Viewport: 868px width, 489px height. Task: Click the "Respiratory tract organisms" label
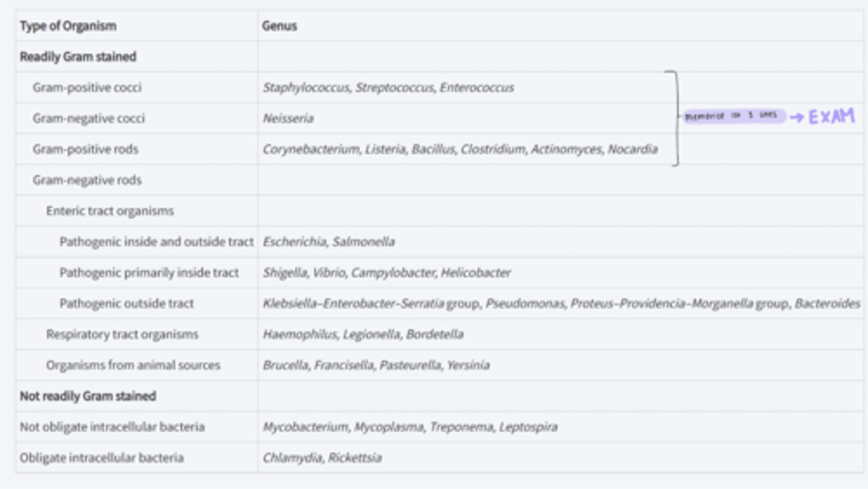coord(122,334)
